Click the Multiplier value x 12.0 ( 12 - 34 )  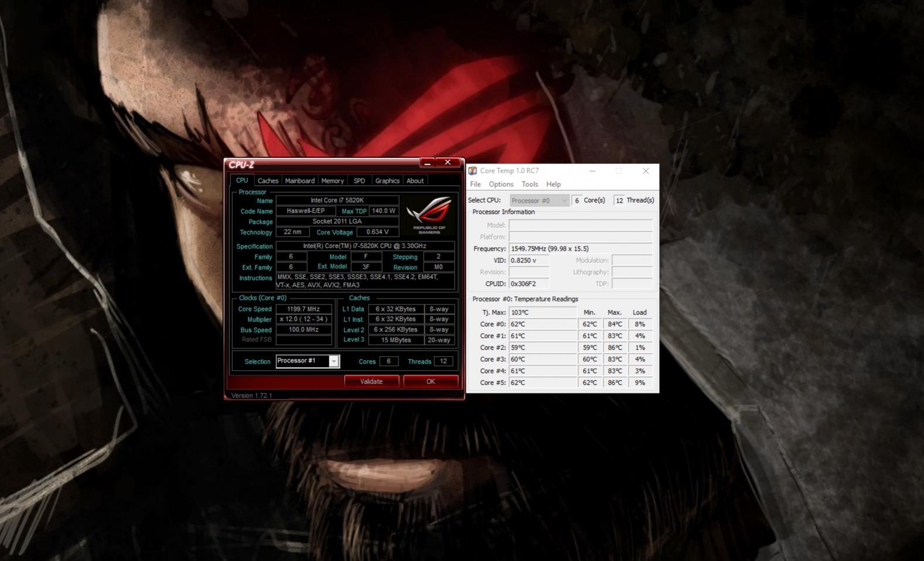(304, 319)
